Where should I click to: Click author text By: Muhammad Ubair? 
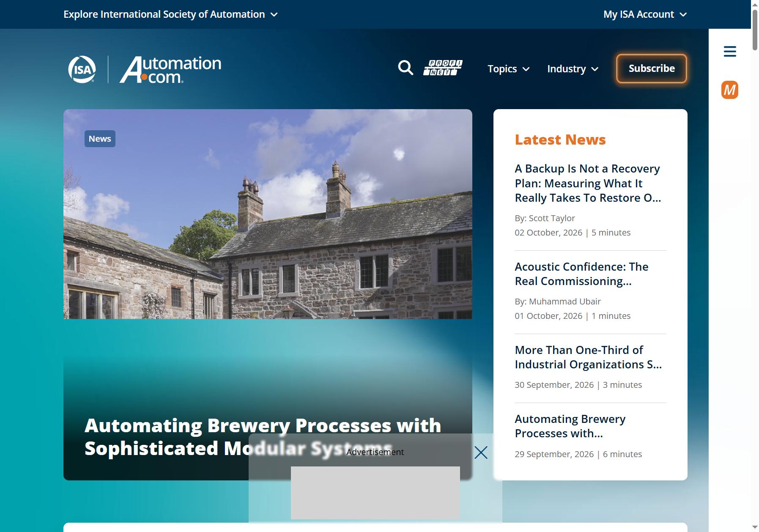point(558,302)
